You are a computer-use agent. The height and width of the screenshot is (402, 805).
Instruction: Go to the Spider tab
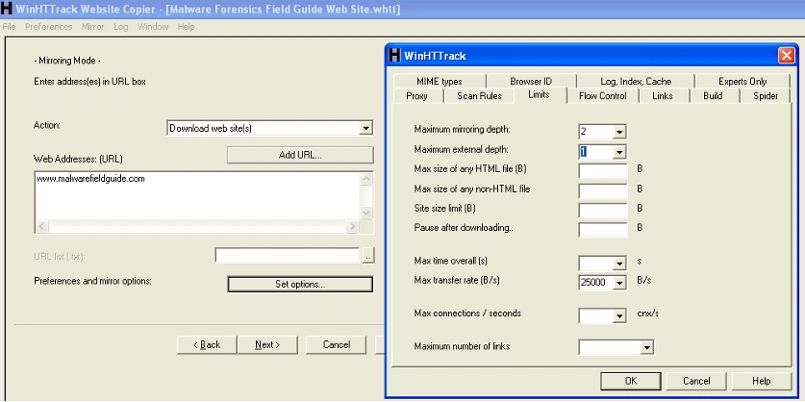pyautogui.click(x=766, y=96)
